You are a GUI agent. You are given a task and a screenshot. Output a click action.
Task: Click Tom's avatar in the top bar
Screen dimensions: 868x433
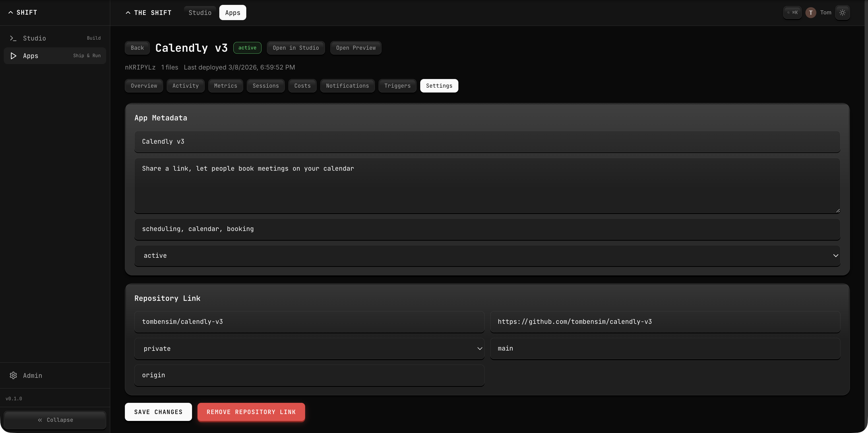pos(810,12)
